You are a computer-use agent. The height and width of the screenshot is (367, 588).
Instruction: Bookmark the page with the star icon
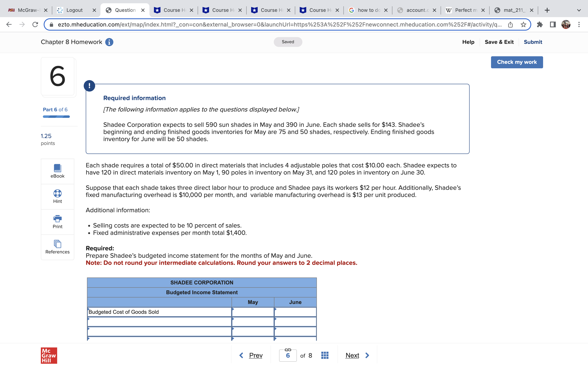[x=524, y=24]
